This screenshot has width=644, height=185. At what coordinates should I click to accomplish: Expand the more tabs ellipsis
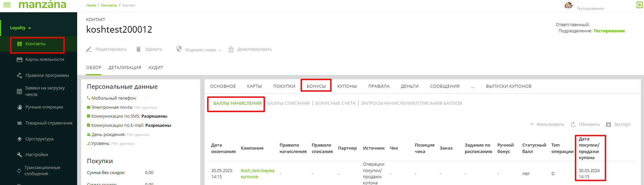[473, 86]
